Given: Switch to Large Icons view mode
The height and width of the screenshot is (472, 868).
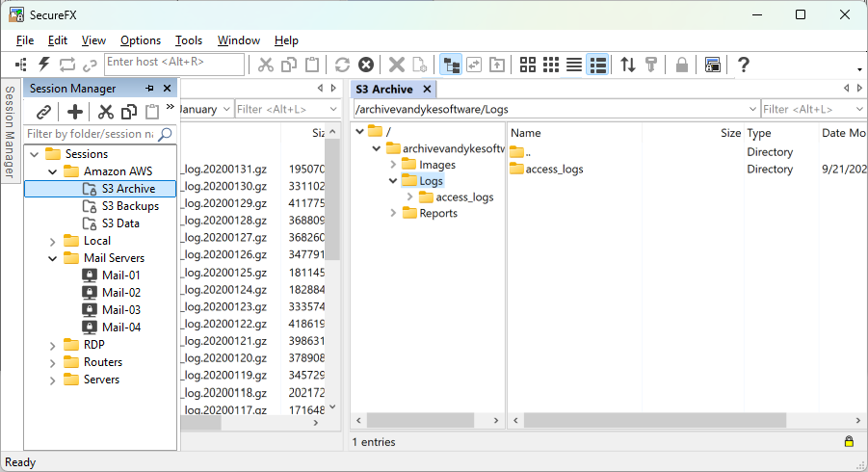Looking at the screenshot, I should tap(528, 65).
